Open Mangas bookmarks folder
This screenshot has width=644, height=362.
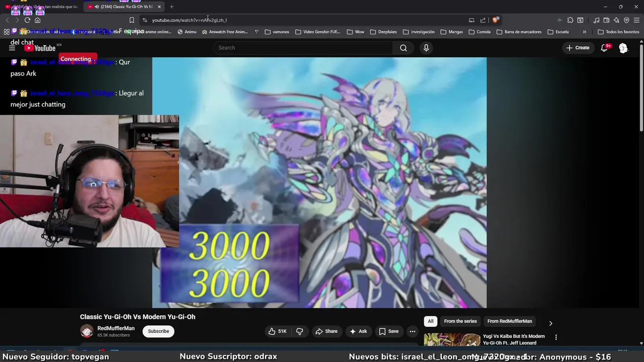451,32
